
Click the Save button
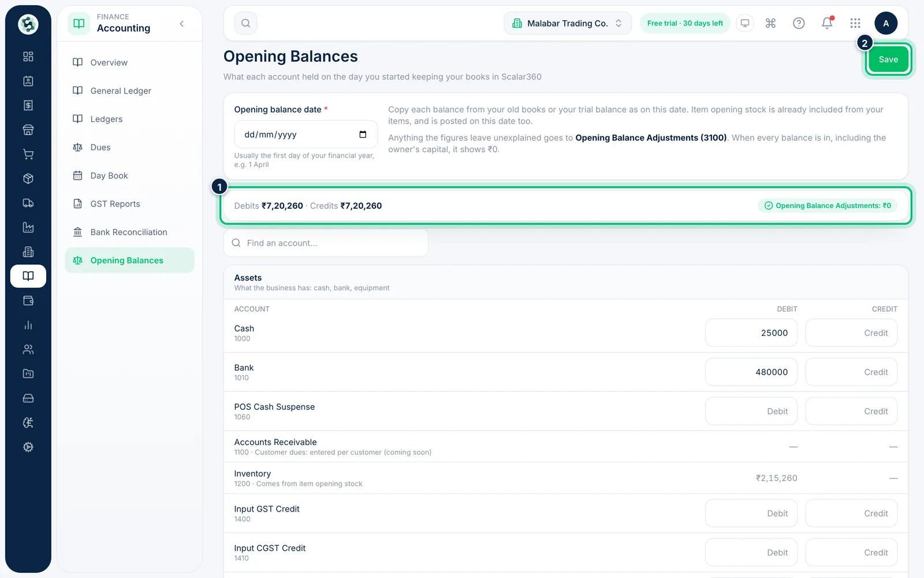click(888, 60)
